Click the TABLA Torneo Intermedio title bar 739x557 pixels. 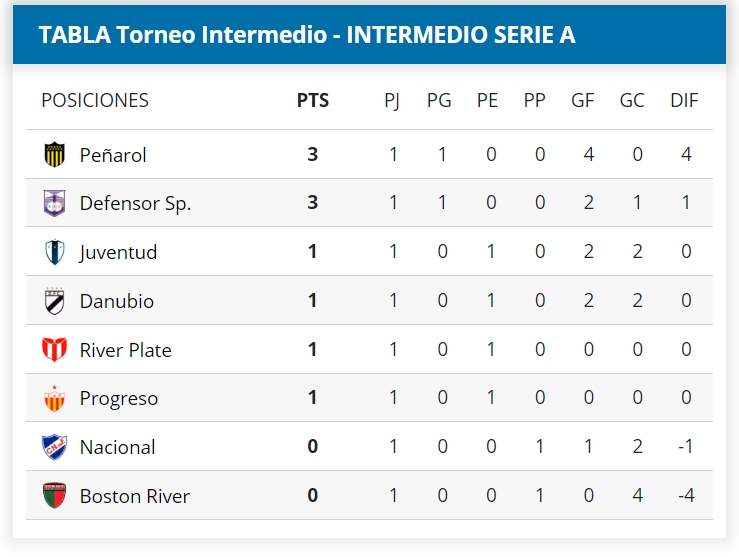pos(306,34)
